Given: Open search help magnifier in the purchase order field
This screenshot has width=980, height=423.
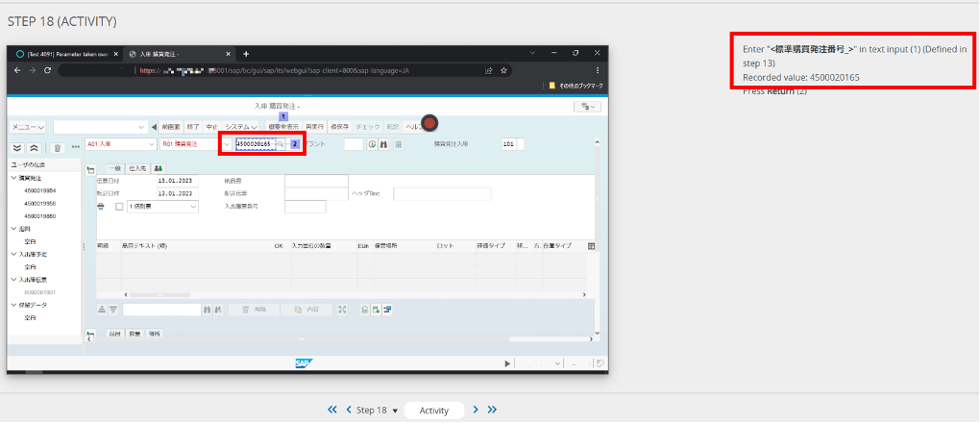Looking at the screenshot, I should coord(280,144).
